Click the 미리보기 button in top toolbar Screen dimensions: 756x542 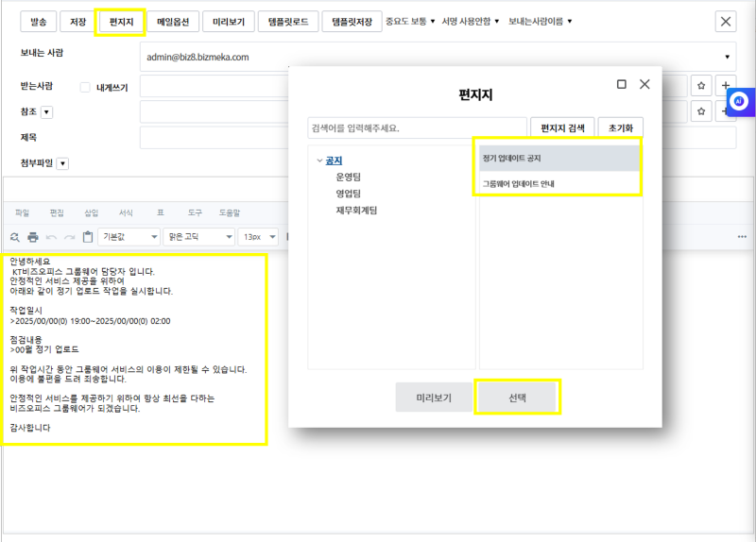[x=229, y=22]
